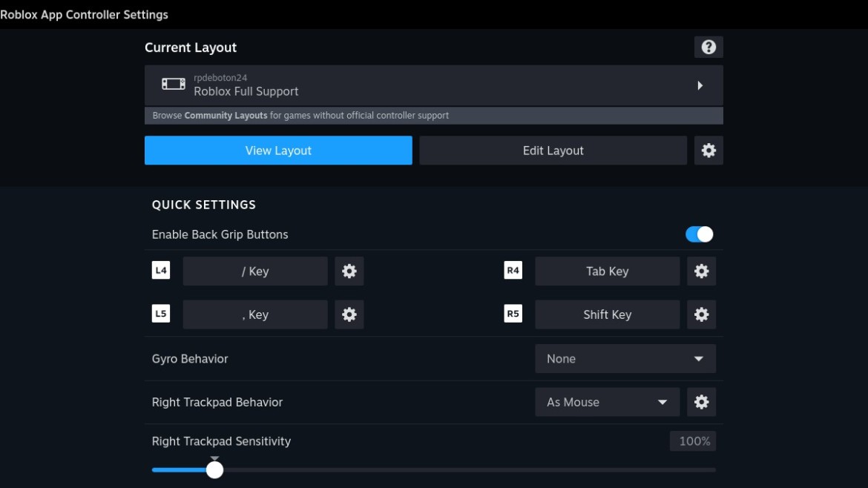Click the Right Trackpad Sensitivity slider handle
This screenshot has width=868, height=488.
pyautogui.click(x=214, y=469)
